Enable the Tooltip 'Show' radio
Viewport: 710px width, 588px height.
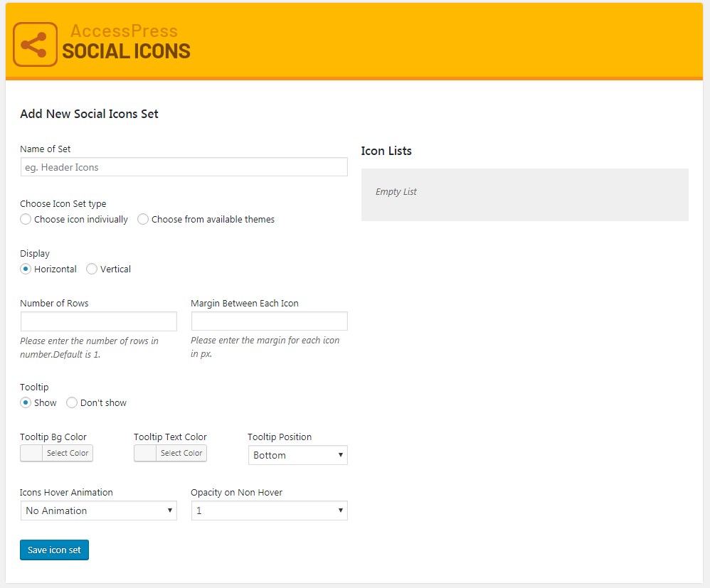click(x=26, y=403)
